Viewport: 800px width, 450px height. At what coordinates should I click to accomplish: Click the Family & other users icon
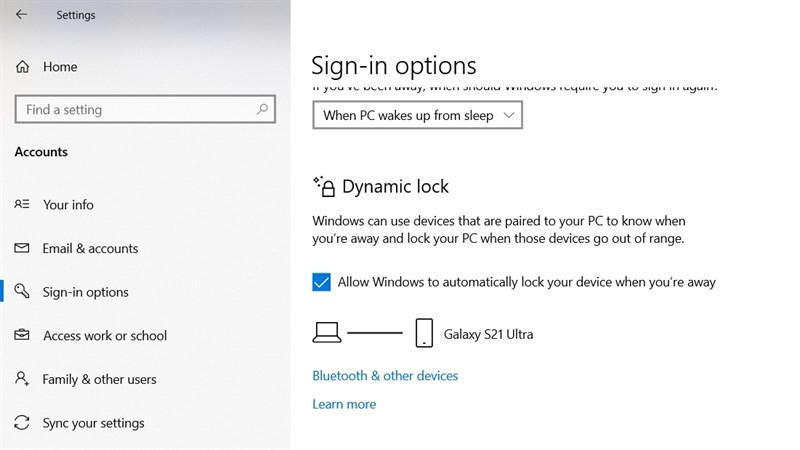point(22,379)
